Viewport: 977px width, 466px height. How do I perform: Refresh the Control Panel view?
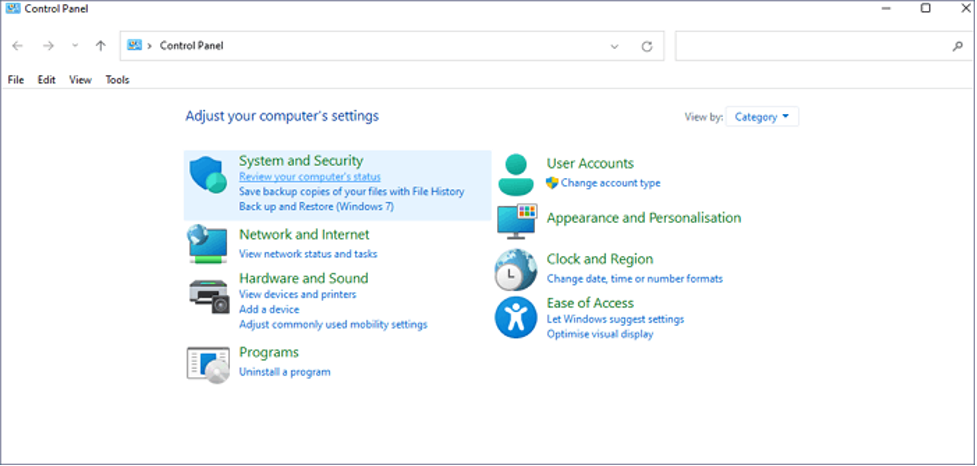[x=647, y=46]
